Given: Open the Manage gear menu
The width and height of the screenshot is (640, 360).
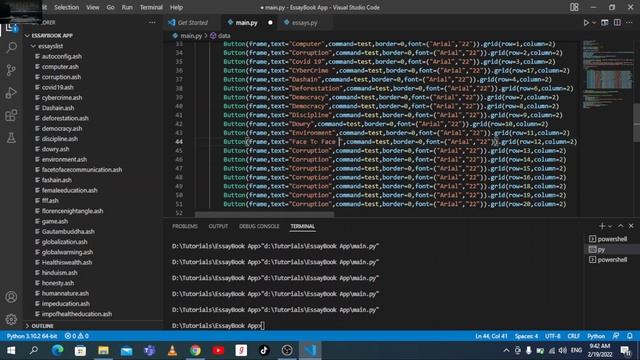Looking at the screenshot, I should click(x=11, y=319).
